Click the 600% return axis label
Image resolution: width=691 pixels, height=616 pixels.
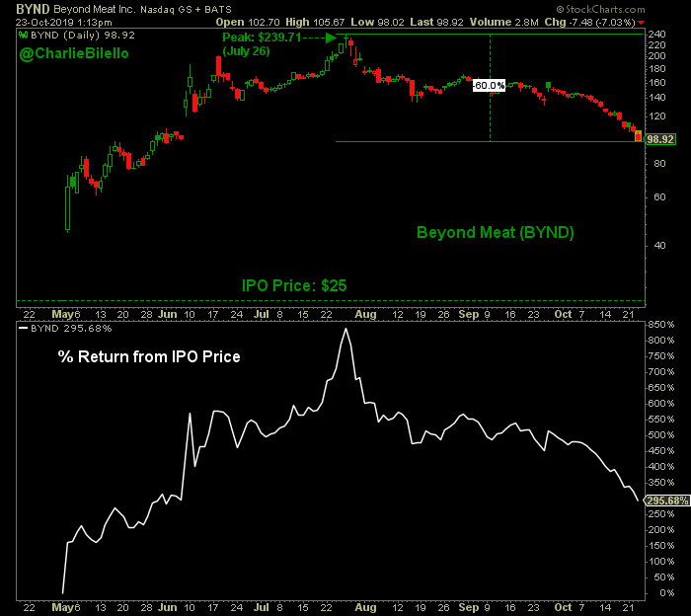pos(661,404)
